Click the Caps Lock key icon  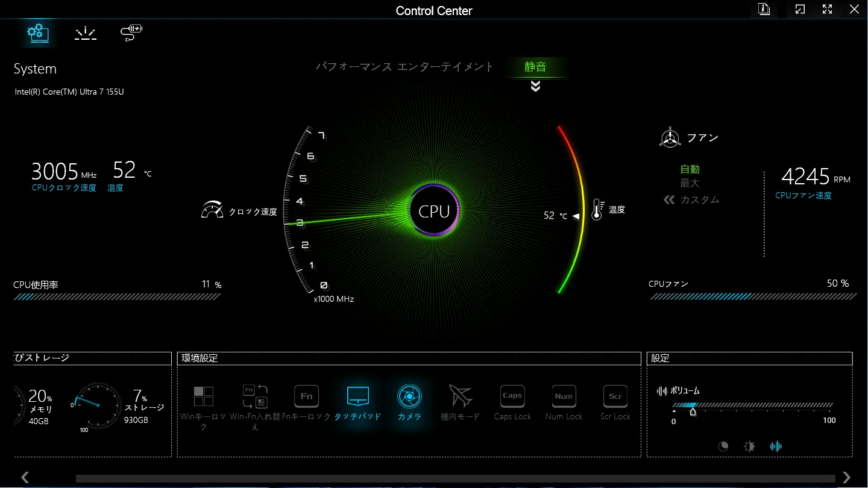tap(512, 396)
